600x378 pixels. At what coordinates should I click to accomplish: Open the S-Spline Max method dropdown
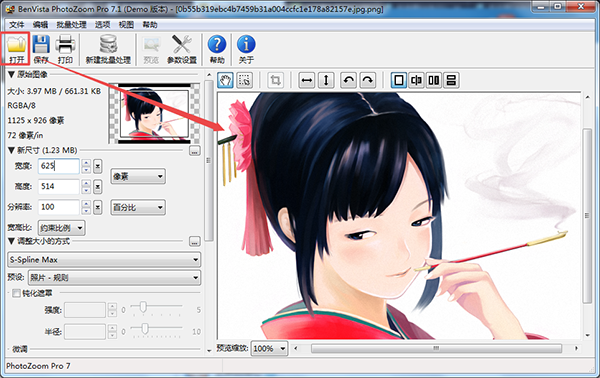click(x=104, y=260)
